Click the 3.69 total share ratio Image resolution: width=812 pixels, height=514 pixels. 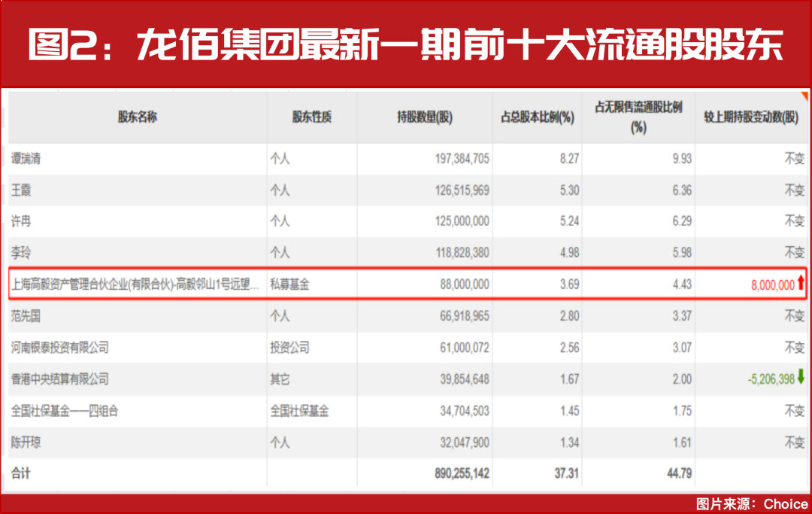tap(569, 284)
